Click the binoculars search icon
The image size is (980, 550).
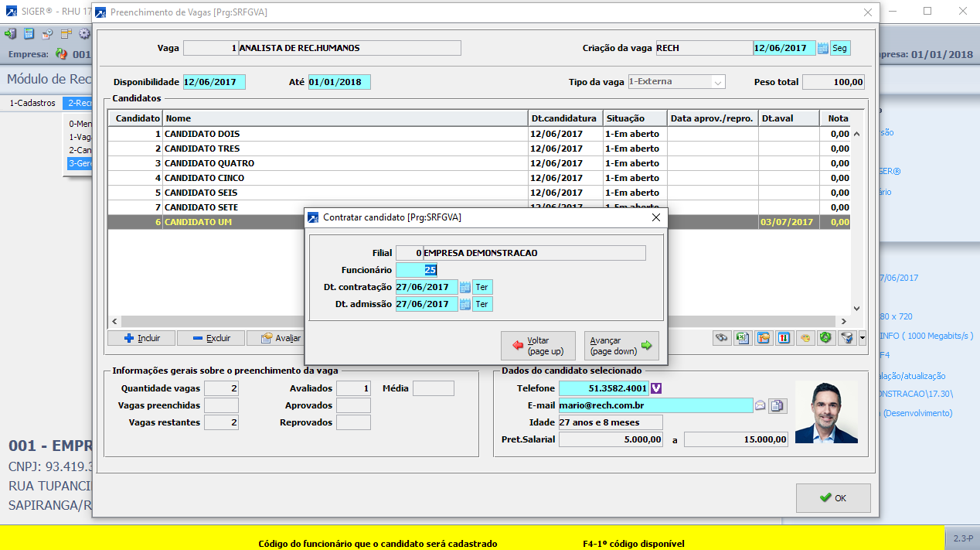[722, 338]
